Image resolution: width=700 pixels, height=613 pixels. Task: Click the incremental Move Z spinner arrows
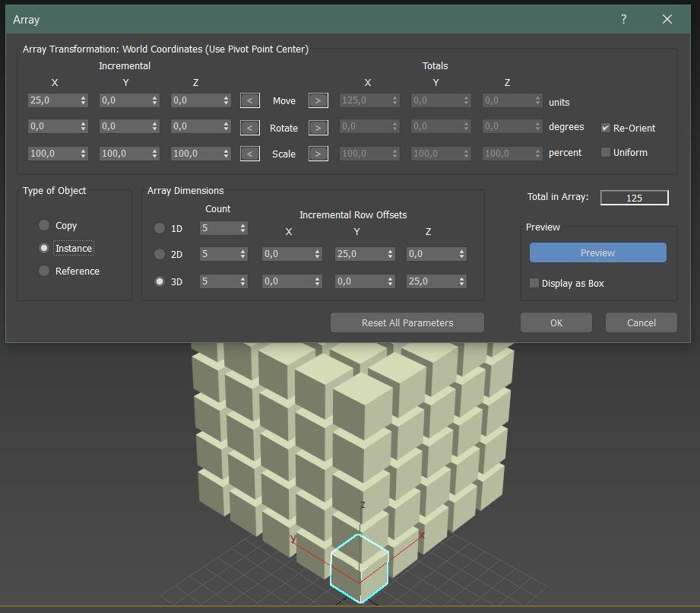pyautogui.click(x=226, y=100)
